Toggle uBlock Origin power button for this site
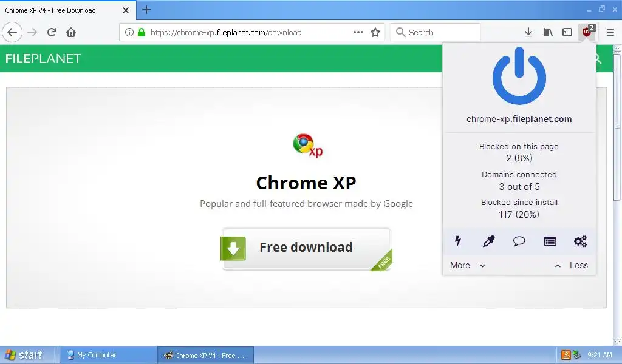This screenshot has width=622, height=364. [x=519, y=76]
